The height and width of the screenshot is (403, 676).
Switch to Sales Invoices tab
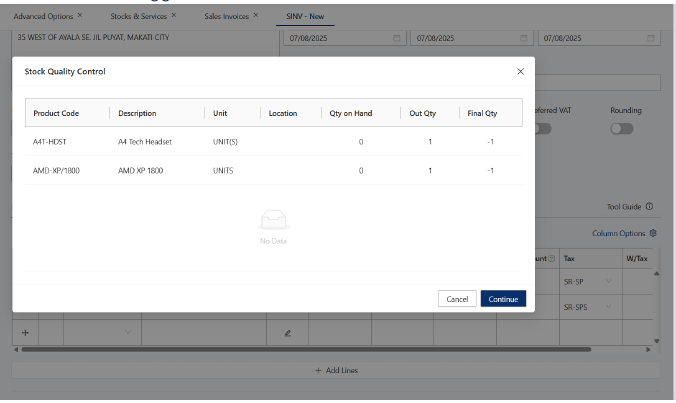(x=226, y=16)
